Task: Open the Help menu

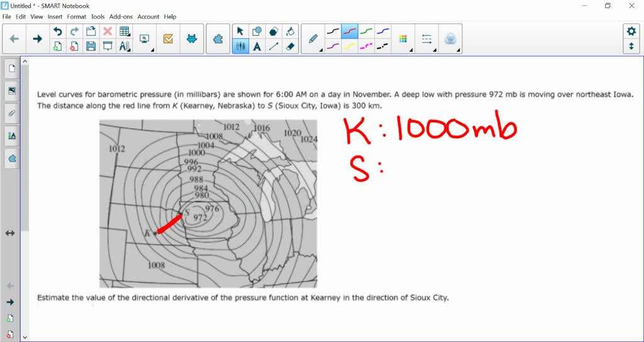Action: point(170,17)
